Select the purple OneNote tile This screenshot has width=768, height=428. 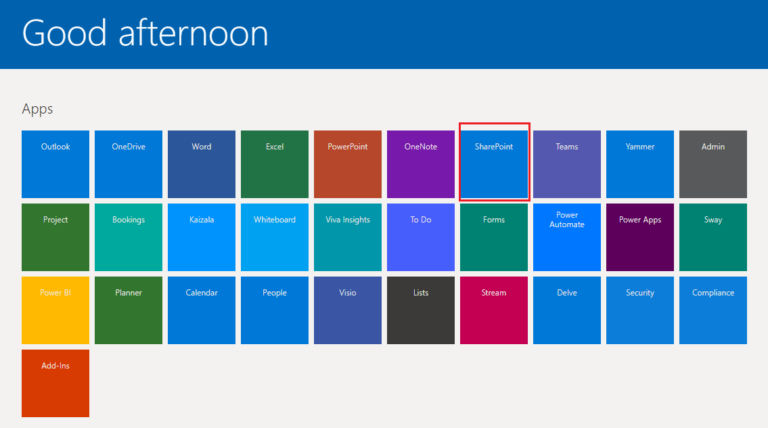(x=420, y=163)
